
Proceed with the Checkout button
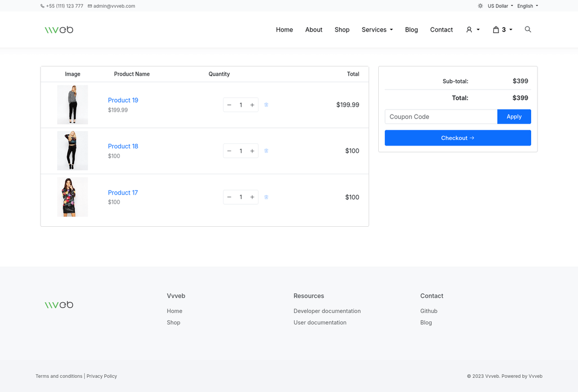(x=458, y=138)
